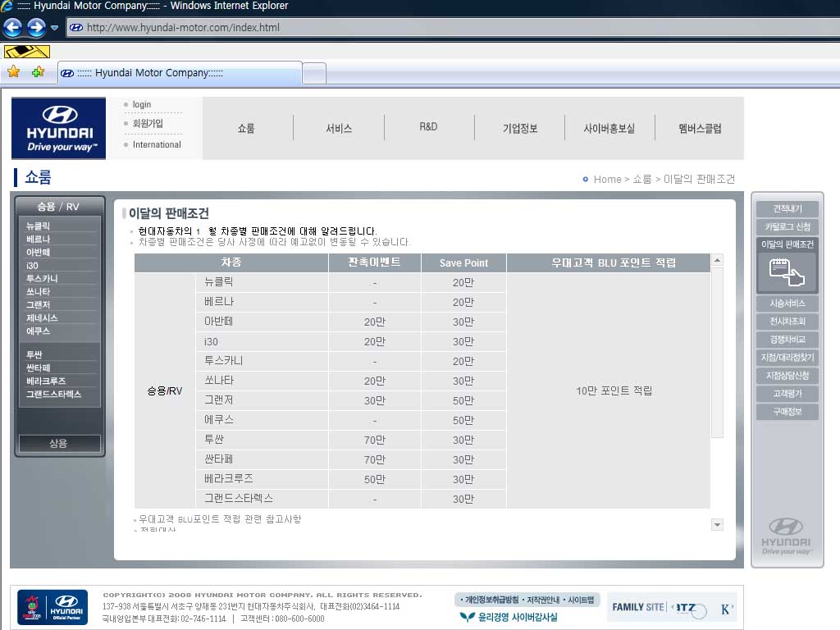The height and width of the screenshot is (630, 840).
Task: Select 쏘나타 in the left car list
Action: pyautogui.click(x=39, y=292)
